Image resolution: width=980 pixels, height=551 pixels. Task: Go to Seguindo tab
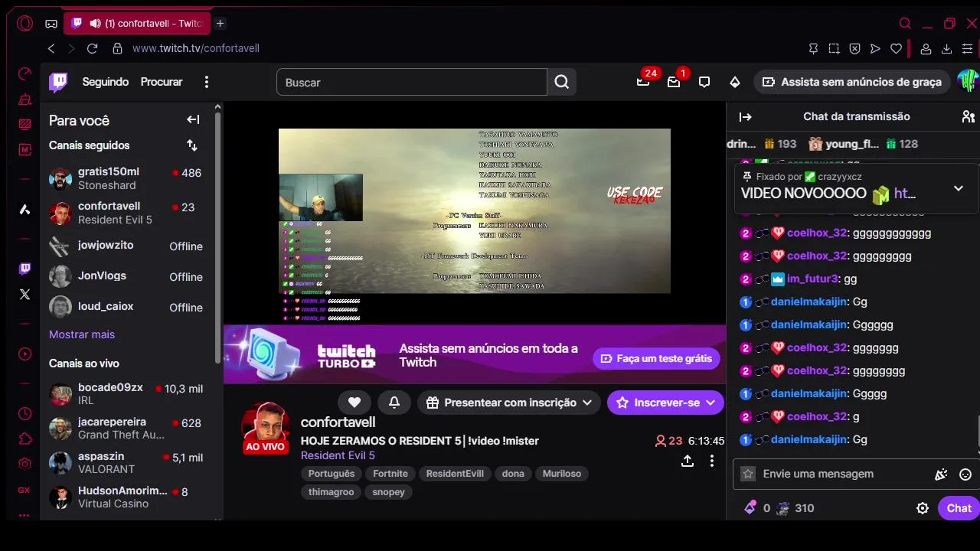click(106, 82)
